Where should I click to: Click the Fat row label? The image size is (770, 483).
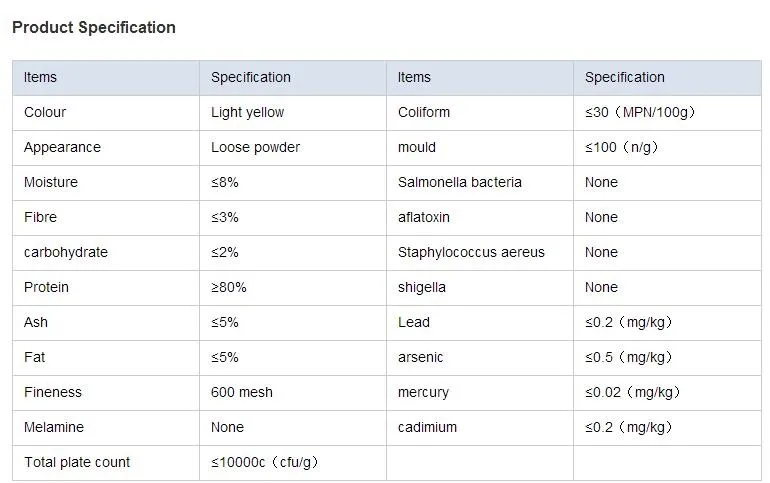35,357
